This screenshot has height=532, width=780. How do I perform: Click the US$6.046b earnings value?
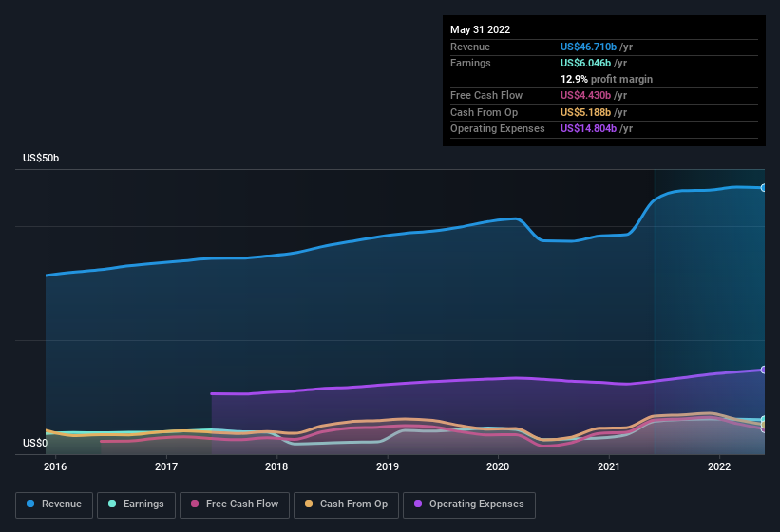[585, 63]
